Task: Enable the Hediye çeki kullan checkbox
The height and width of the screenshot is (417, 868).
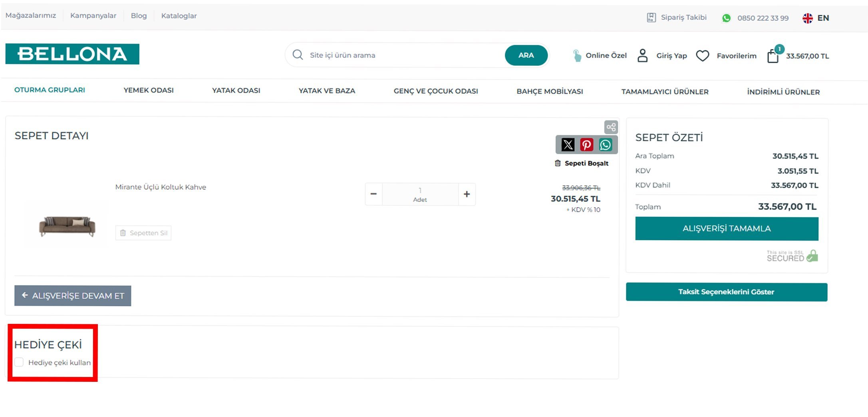Action: pos(19,362)
